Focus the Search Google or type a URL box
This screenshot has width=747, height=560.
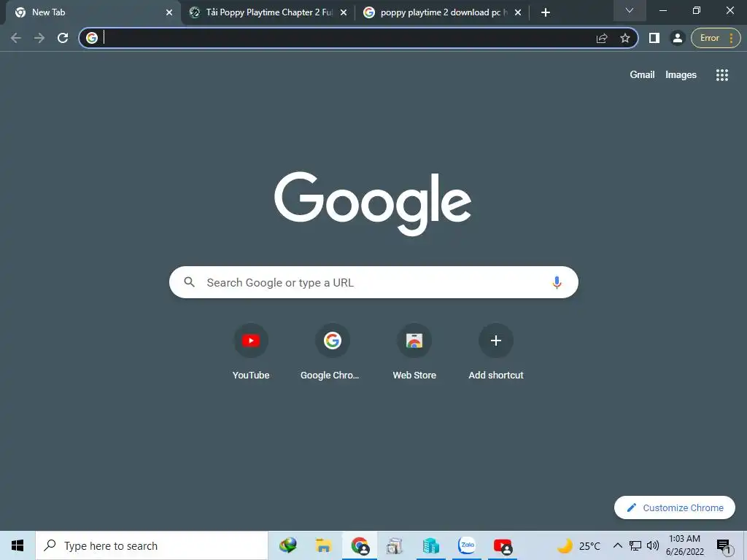tap(373, 282)
